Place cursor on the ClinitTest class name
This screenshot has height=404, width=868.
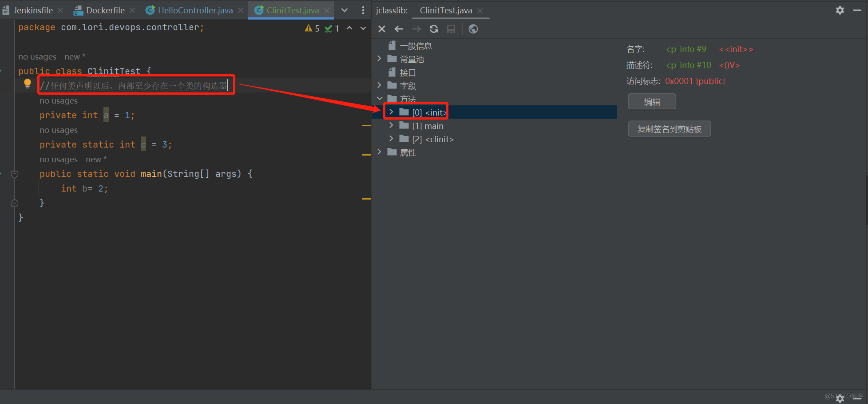pos(114,71)
